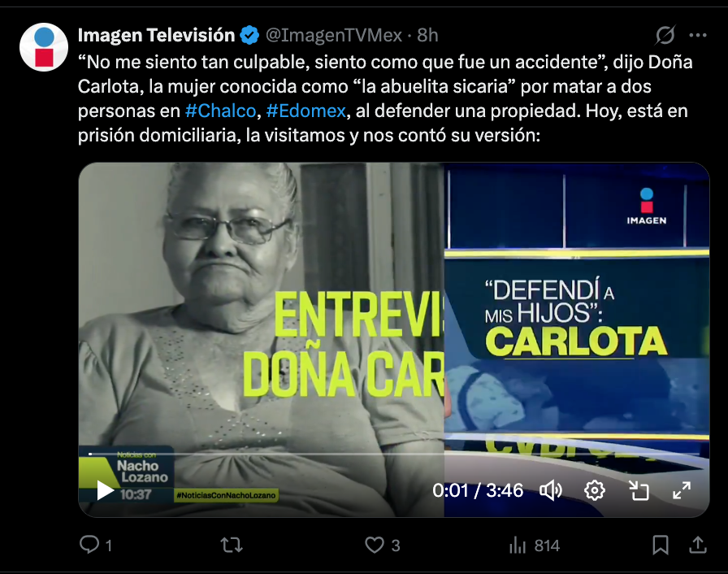The width and height of the screenshot is (728, 574).
Task: Share the tweet with the upload icon
Action: click(697, 545)
